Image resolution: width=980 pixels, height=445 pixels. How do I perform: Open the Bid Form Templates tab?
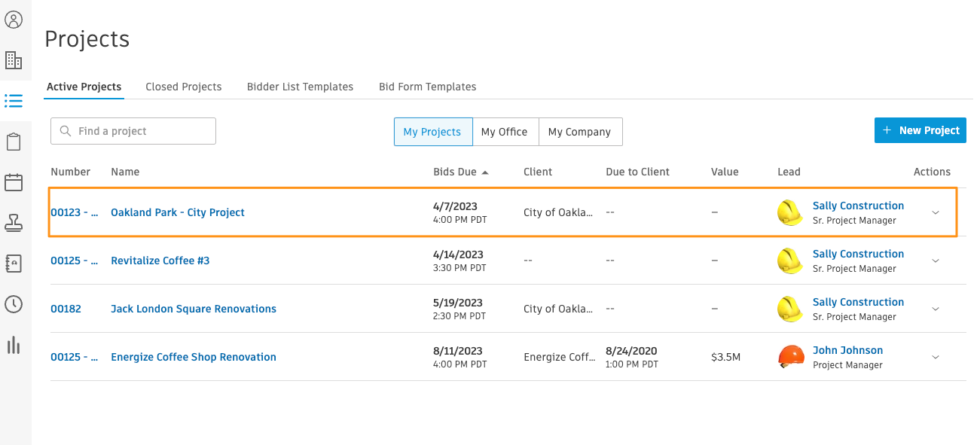(x=427, y=87)
